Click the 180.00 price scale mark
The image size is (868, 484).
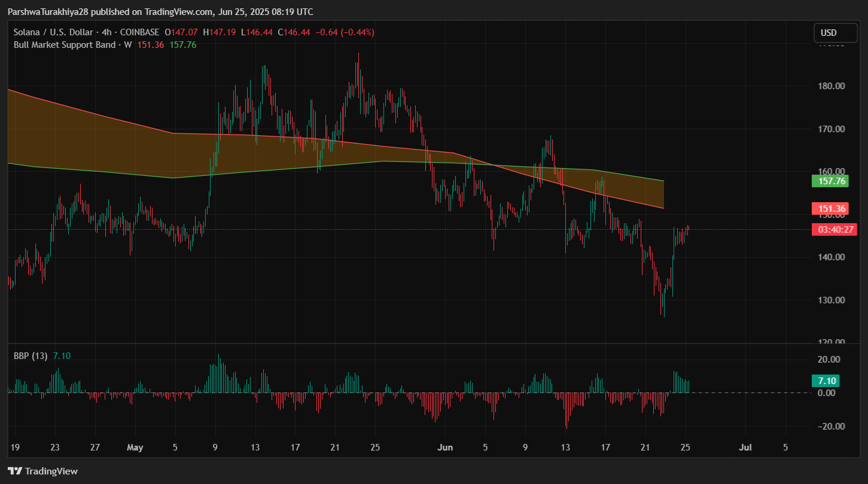(x=830, y=86)
